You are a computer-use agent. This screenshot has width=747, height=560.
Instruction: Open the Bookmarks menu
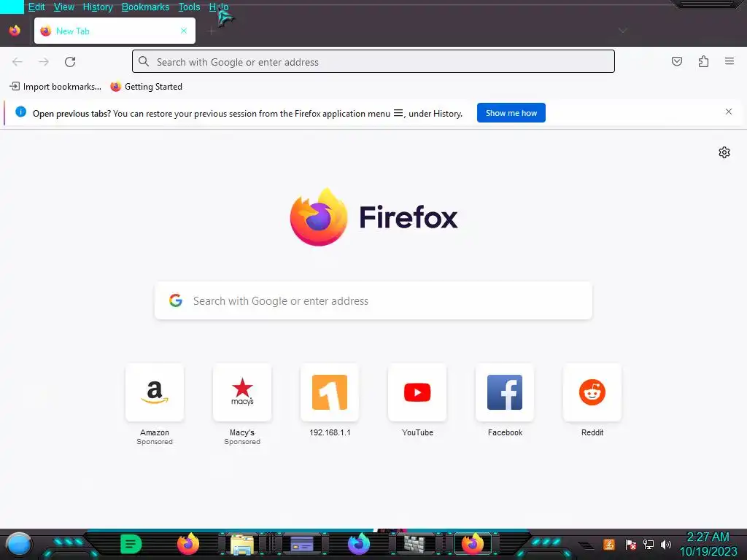[145, 7]
